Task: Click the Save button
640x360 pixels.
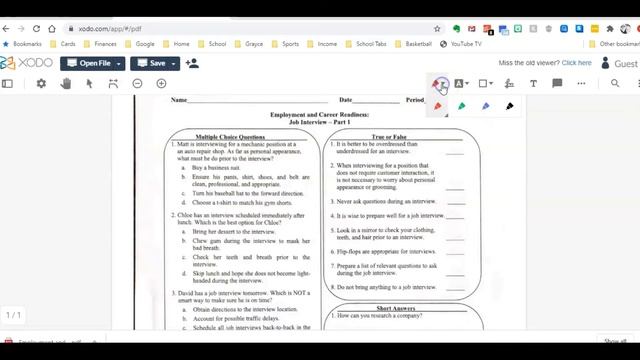Action: (x=151, y=63)
